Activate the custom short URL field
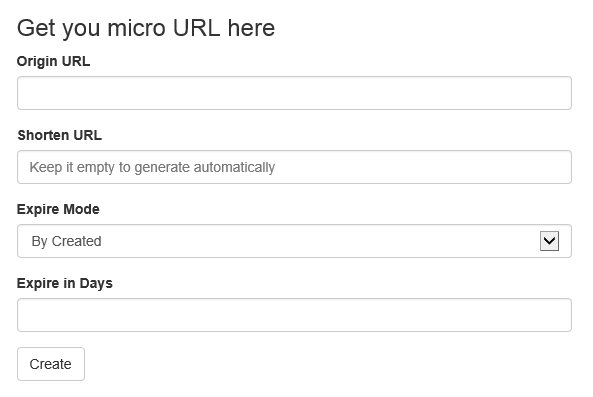593x397 pixels. [x=294, y=167]
